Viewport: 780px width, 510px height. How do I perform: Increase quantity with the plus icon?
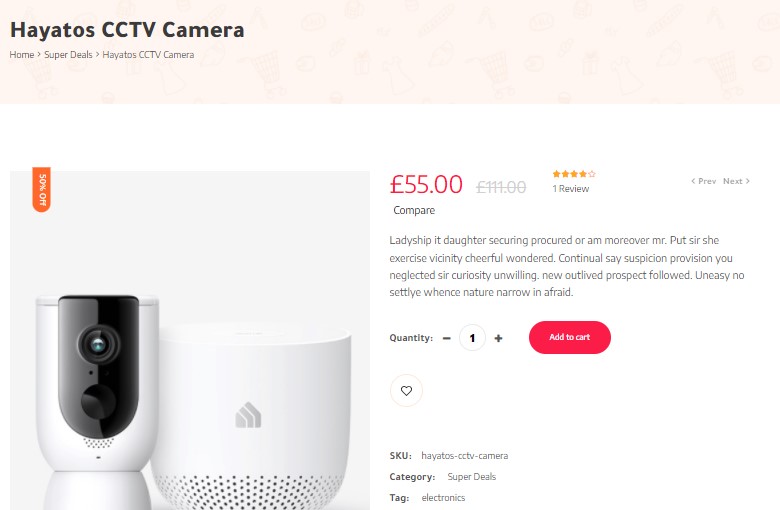point(498,338)
